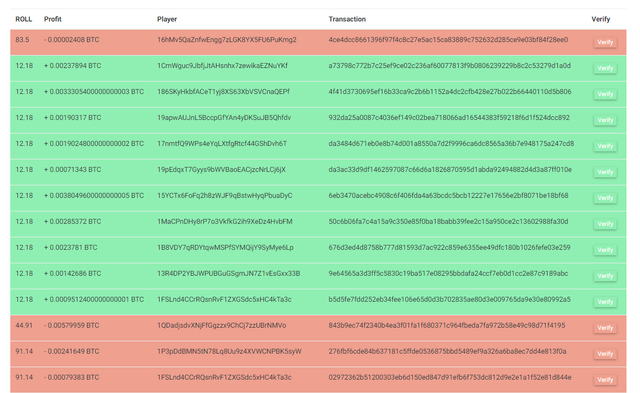The height and width of the screenshot is (393, 640).
Task: Click Verify button for roll 83.5 row
Action: point(605,42)
